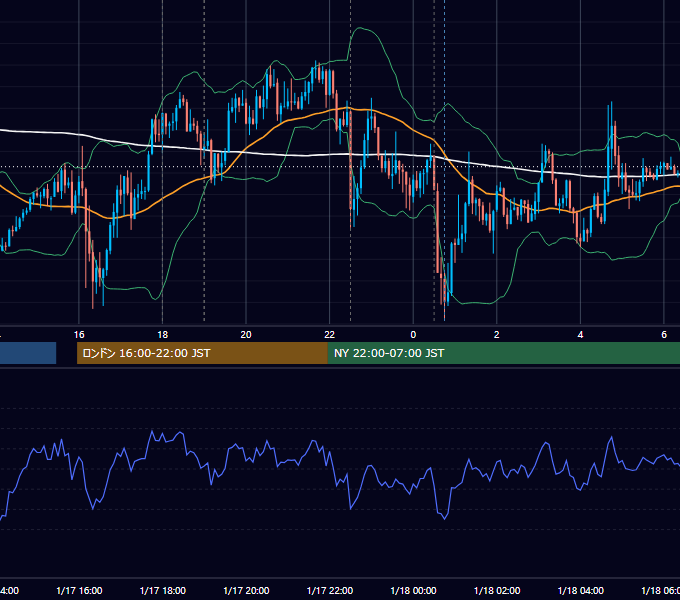Click the 1/18 00:00 label on the oscillator axis
The height and width of the screenshot is (600, 680).
[413, 591]
